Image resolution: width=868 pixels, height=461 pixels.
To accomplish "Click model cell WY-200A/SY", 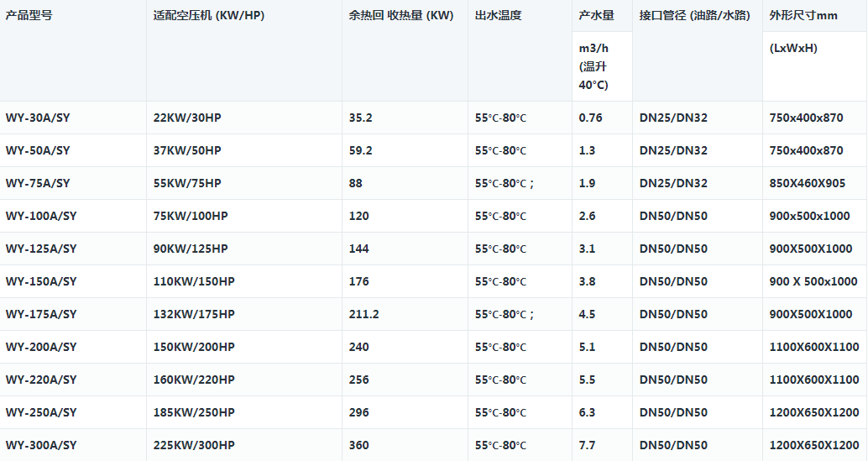I will point(41,347).
